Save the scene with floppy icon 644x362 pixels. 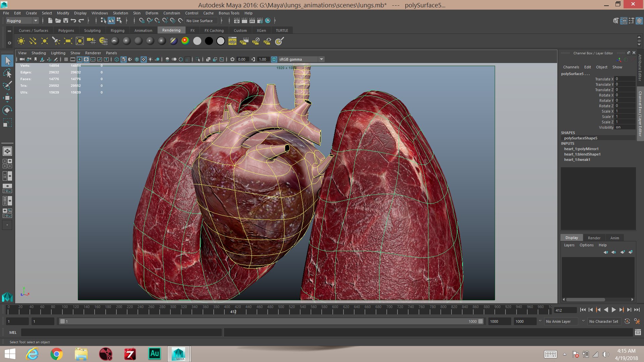coord(66,21)
